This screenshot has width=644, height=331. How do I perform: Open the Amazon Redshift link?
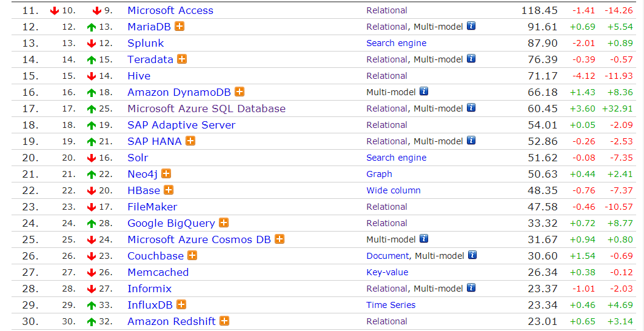pos(172,321)
